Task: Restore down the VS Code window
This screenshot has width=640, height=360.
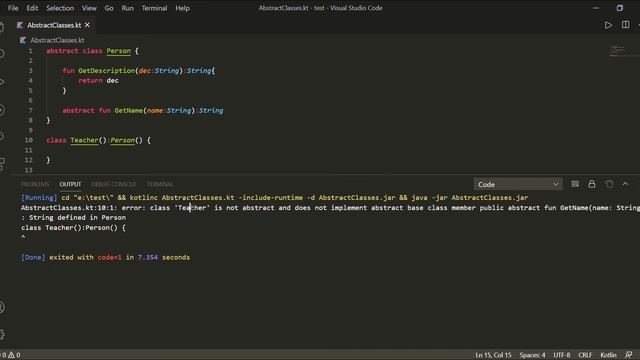Action: point(620,8)
